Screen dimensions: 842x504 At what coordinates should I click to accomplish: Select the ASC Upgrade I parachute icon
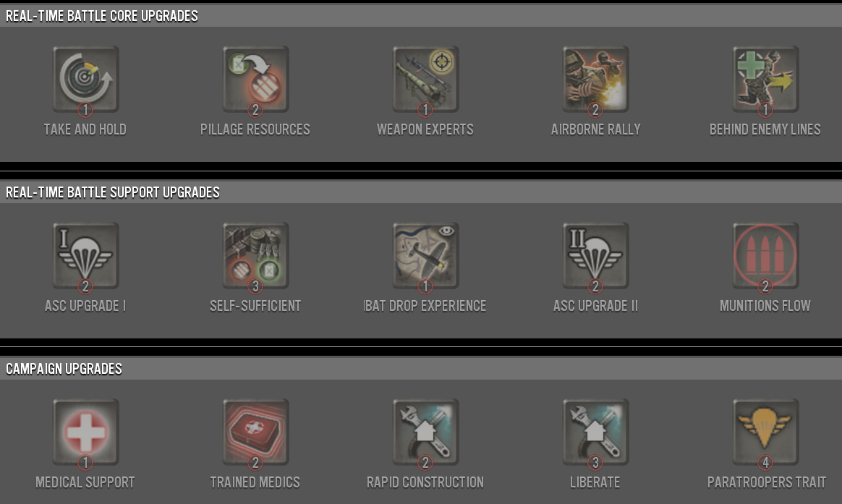(85, 255)
